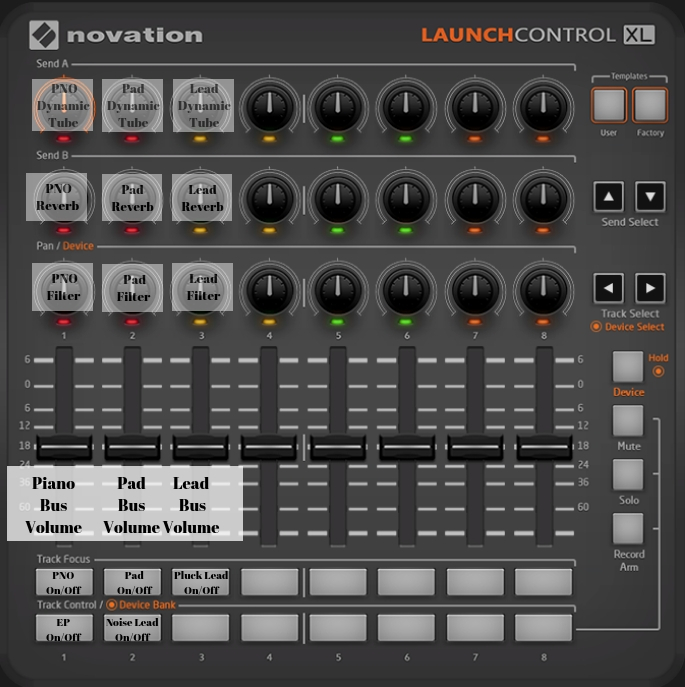The image size is (685, 687).
Task: Click the PNO Dynamic Tube knob
Action: (x=64, y=107)
